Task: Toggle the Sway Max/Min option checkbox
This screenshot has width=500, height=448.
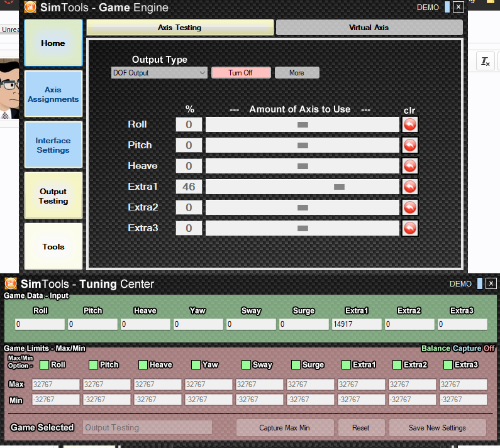Action: click(246, 365)
